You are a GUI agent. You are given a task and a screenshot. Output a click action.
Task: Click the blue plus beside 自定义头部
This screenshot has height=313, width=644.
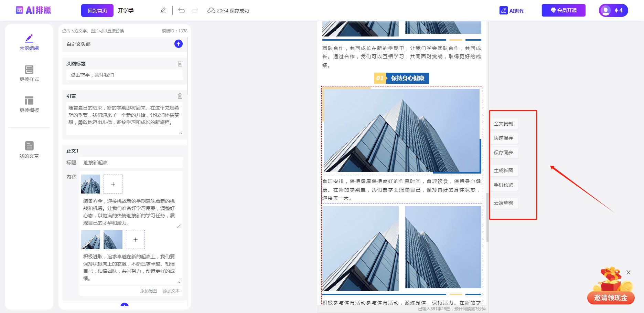178,44
